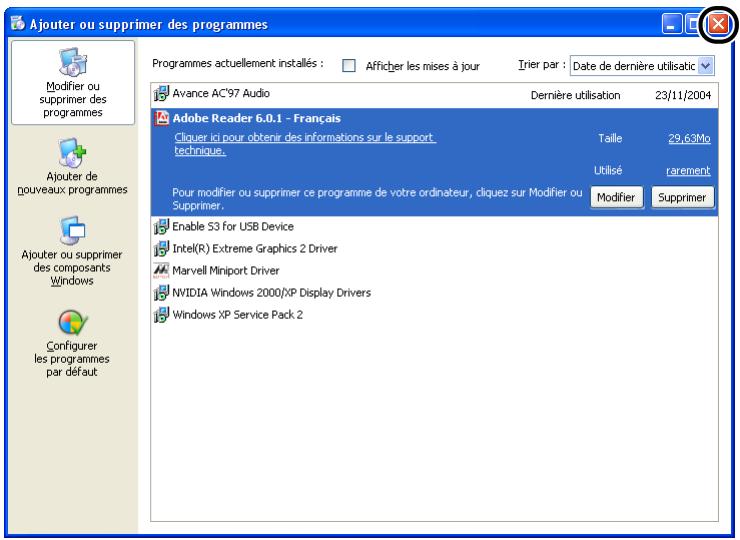Open the support technique information link
Screen dimensions: 740x540
tap(305, 143)
